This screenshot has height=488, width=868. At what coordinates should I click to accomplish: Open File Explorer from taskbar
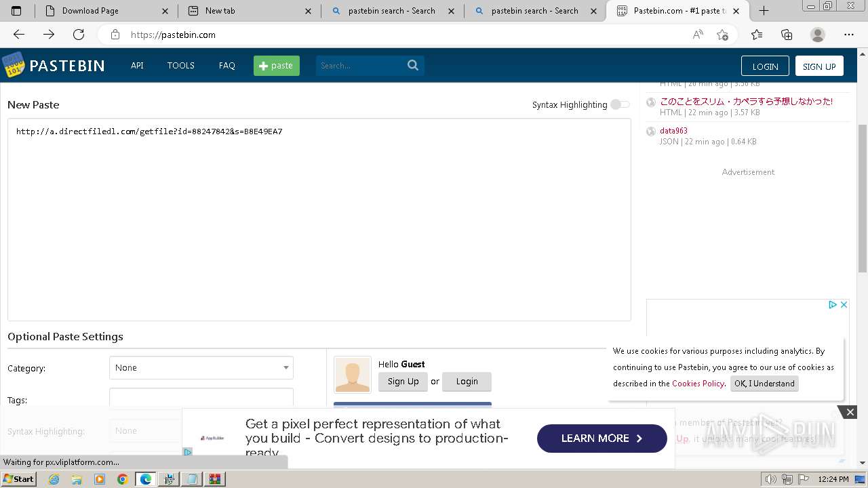click(77, 479)
